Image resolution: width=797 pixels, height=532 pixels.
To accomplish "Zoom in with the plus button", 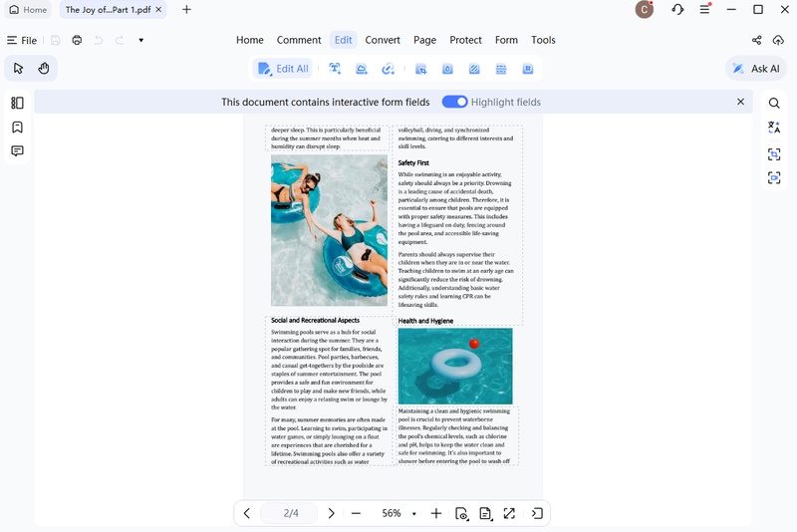I will point(435,514).
